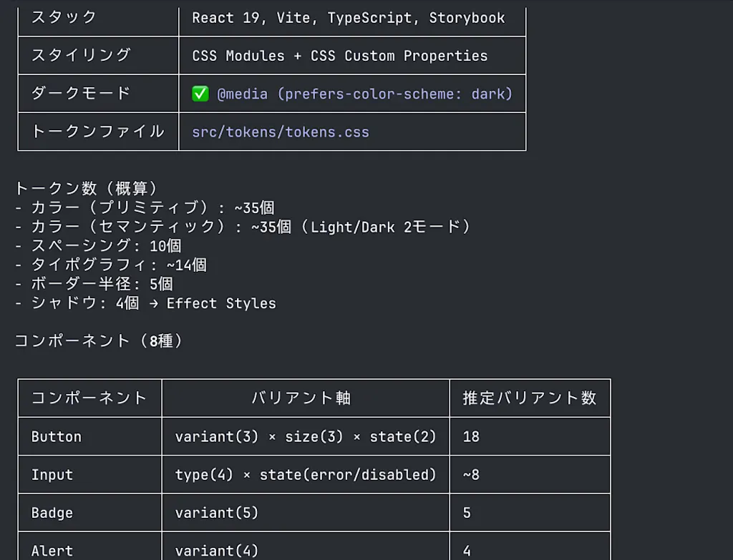733x560 pixels.
Task: Click the タイポグラフィ: ~14個 line
Action: pyautogui.click(x=111, y=265)
